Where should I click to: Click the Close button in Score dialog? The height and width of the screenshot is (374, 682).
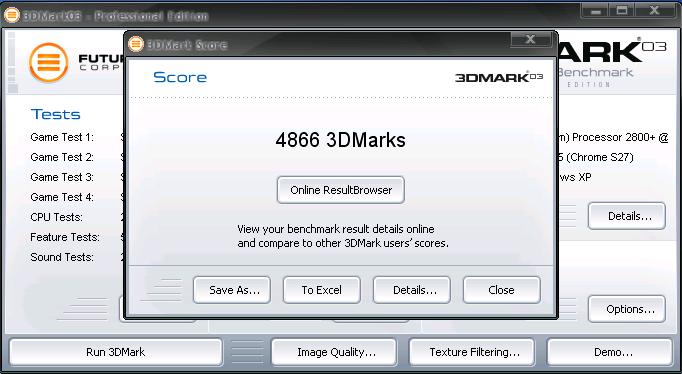coord(501,290)
